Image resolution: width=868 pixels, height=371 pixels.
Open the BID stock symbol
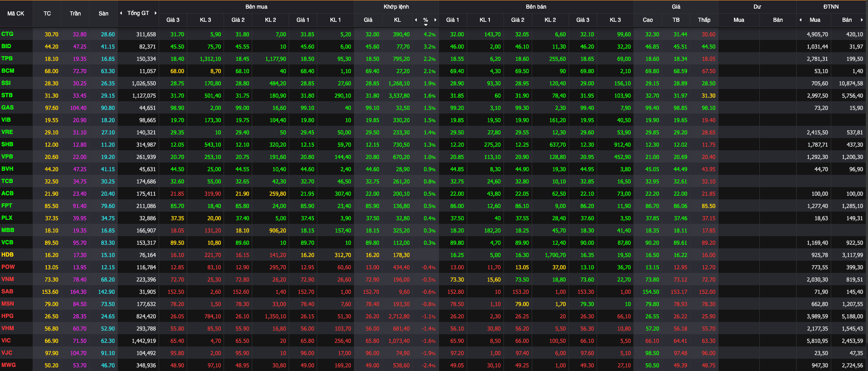6,46
